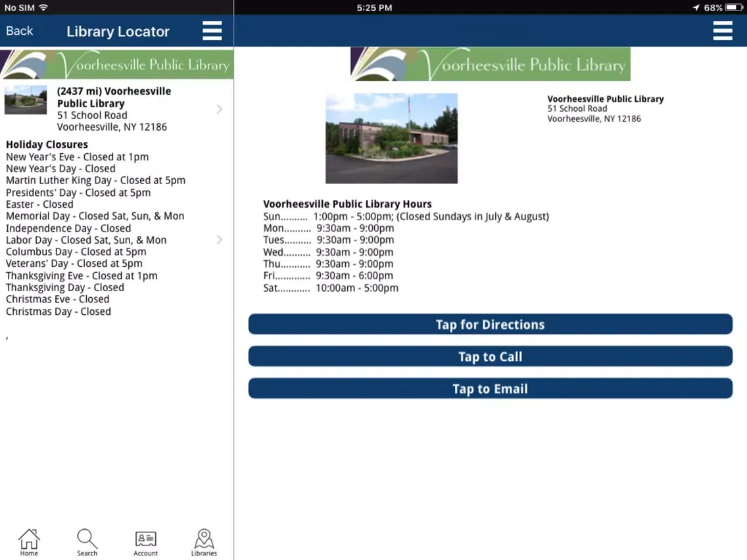Open the hamburger menu beside Library Locator
Screen dimensions: 747x560
212,31
